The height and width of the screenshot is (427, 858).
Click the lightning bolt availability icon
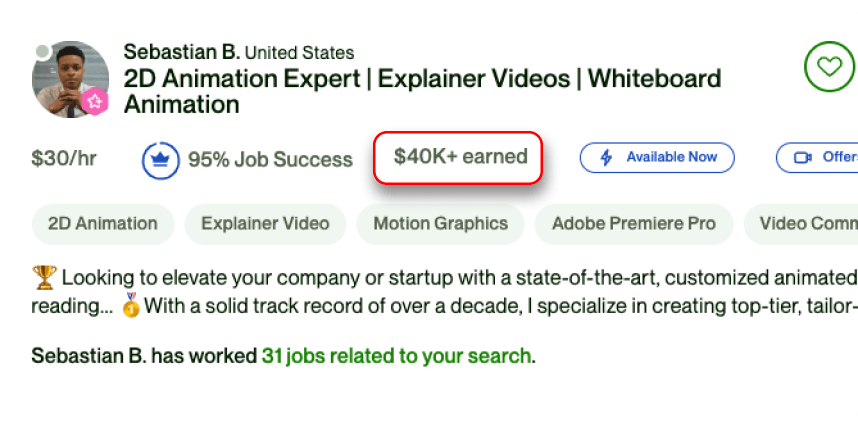point(606,158)
